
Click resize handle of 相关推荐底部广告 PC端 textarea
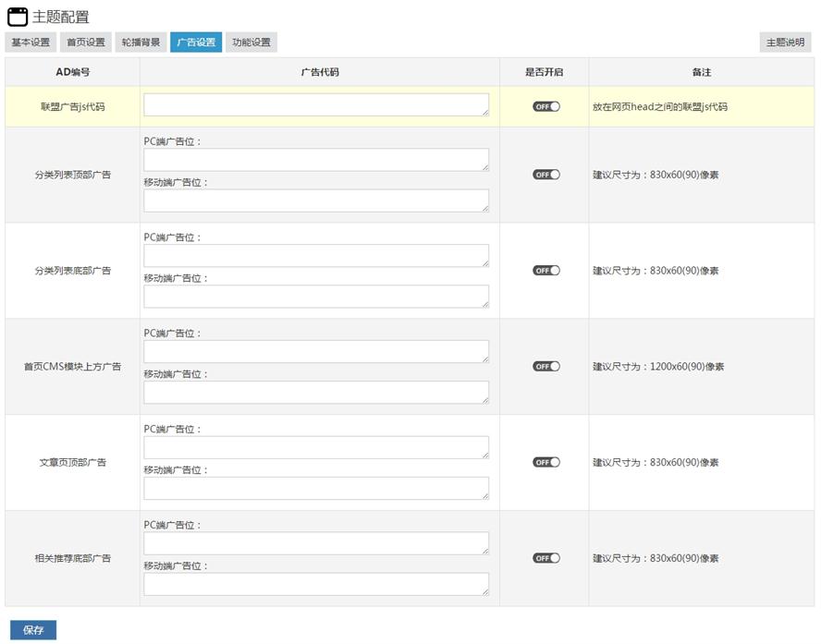pyautogui.click(x=484, y=550)
